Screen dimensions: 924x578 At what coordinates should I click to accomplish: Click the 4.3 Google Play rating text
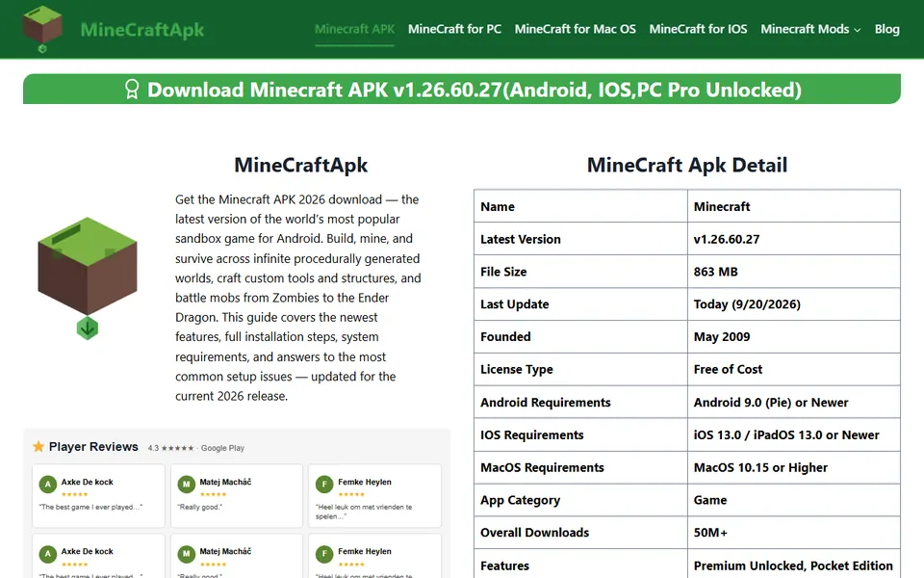[x=195, y=448]
